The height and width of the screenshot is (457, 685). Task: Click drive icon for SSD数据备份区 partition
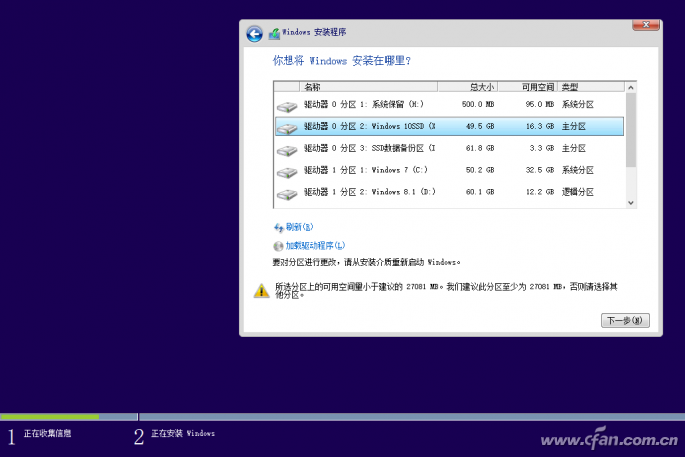click(287, 149)
